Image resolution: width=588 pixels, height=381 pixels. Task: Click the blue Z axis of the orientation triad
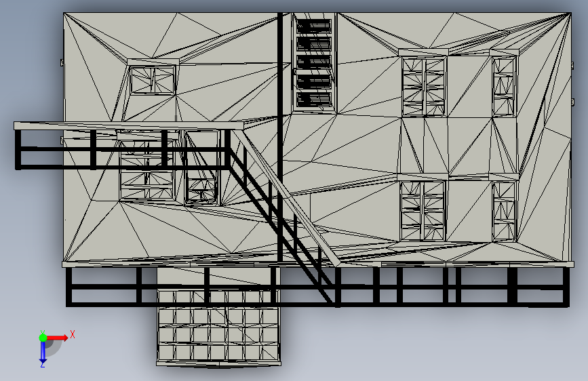point(43,352)
